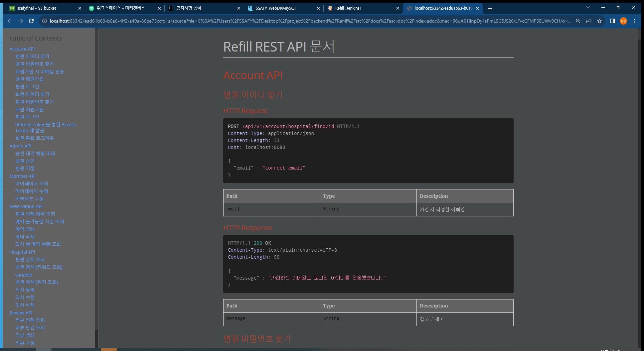Click the message cell in response table
The image size is (644, 351).
(x=271, y=319)
